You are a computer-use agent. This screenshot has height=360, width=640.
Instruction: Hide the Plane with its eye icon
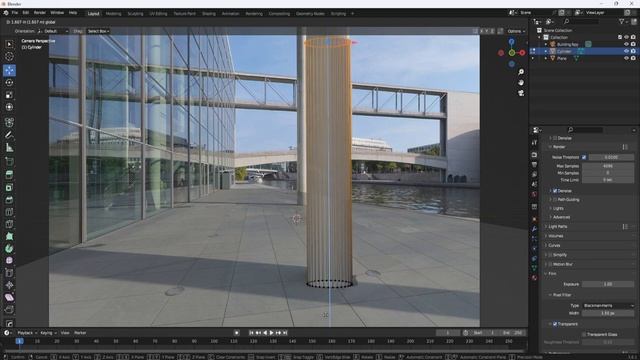[x=627, y=58]
